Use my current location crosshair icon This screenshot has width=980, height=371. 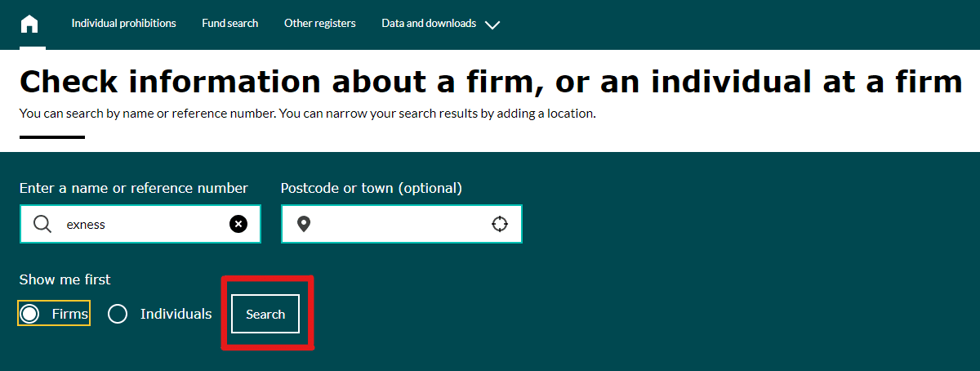click(x=500, y=224)
